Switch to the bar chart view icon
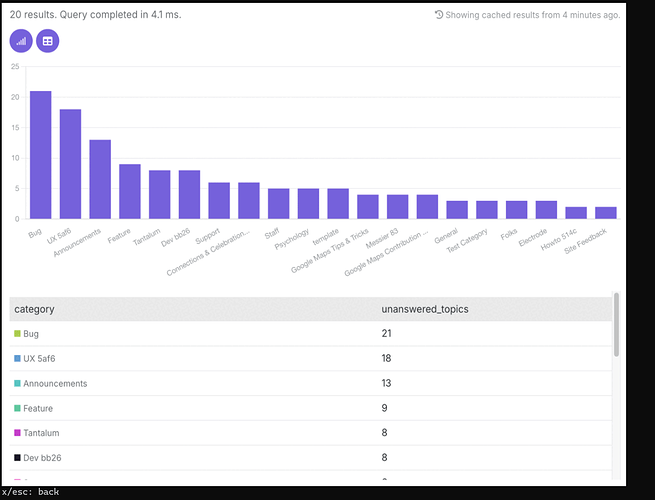 (x=21, y=41)
